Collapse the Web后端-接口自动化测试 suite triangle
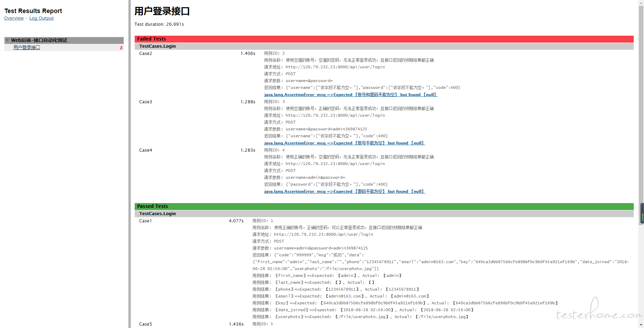Screen dimensions: 644x328 pyautogui.click(x=7, y=40)
